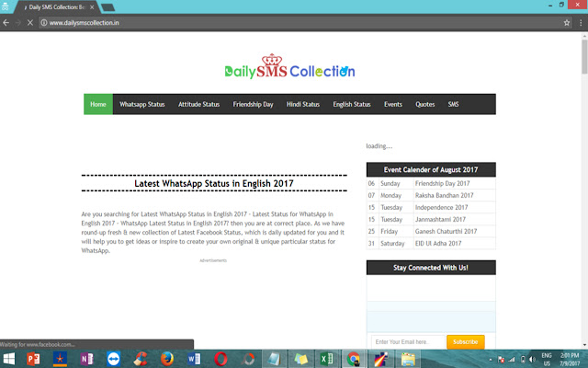Launch CCleaner from the taskbar

coord(141,359)
